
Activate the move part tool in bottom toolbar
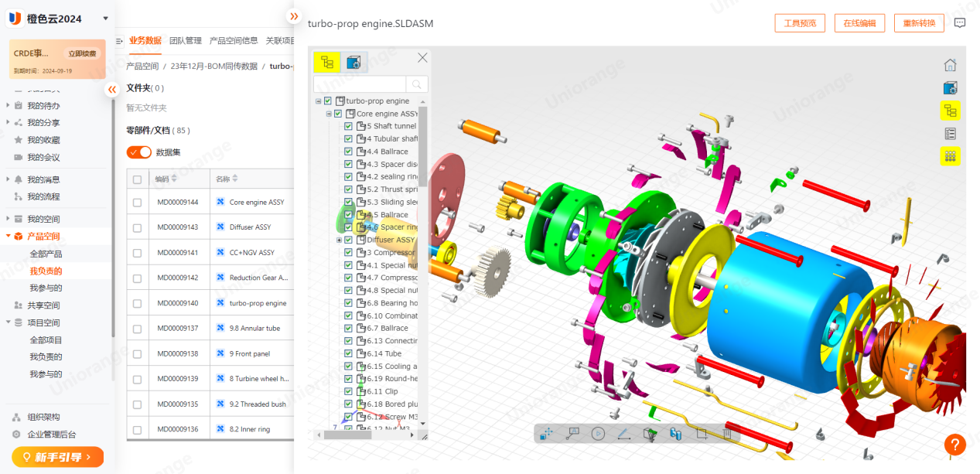point(547,434)
